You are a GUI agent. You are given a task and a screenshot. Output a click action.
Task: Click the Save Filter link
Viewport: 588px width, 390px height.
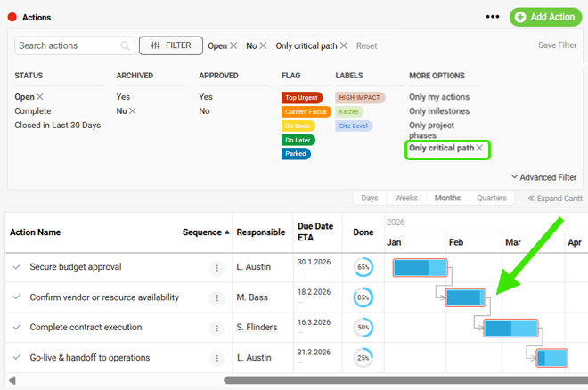tap(557, 45)
